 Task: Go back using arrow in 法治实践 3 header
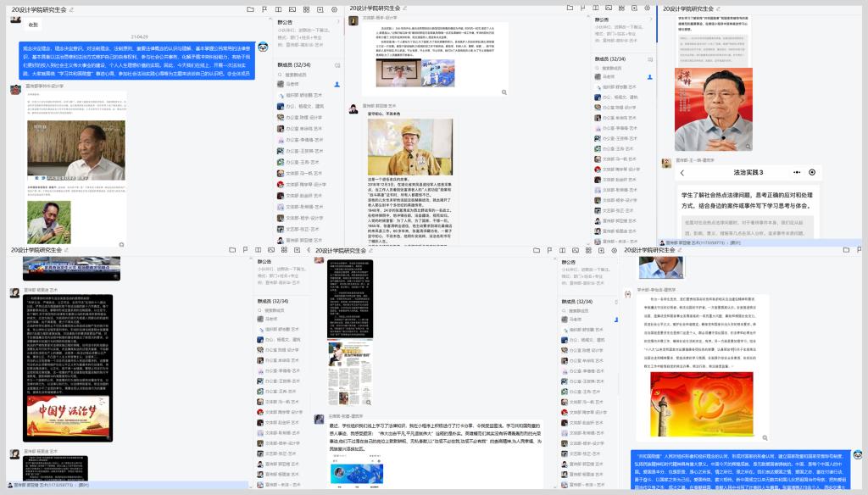tap(683, 172)
